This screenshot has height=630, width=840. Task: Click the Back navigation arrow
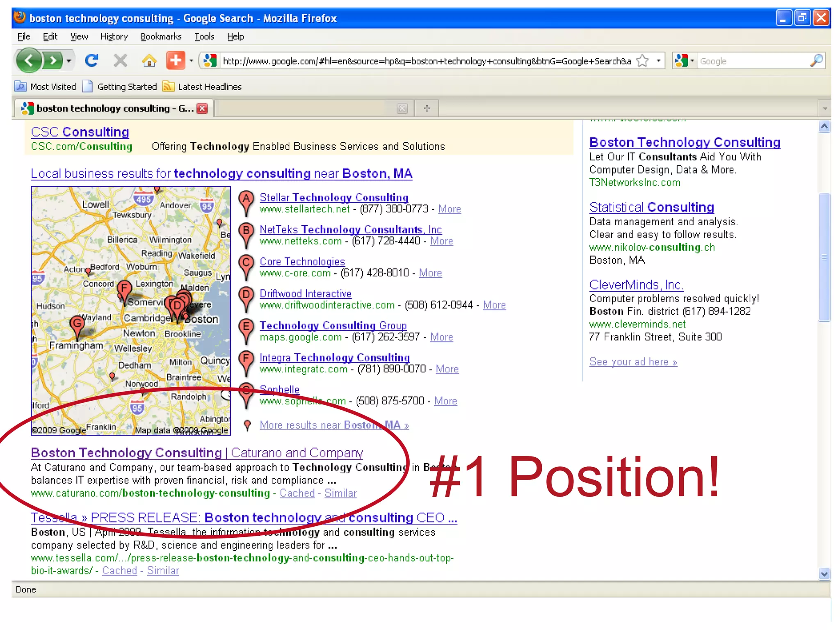pos(29,61)
